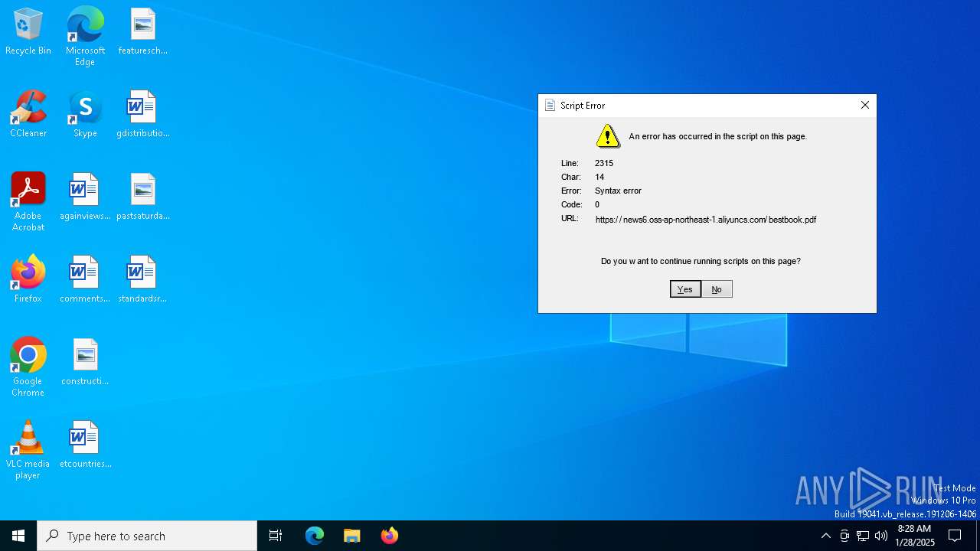Click Yes to continue running scripts
Screen dimensions: 980x551
[x=685, y=289]
